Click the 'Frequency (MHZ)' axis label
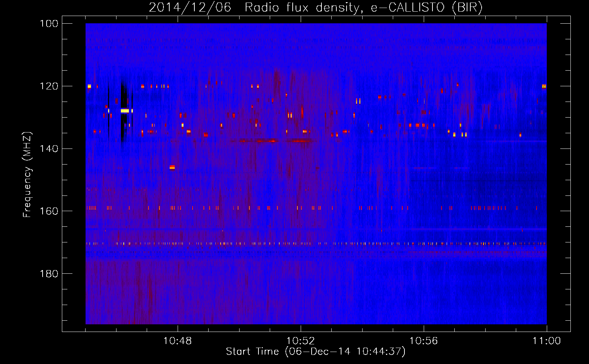 [x=27, y=175]
